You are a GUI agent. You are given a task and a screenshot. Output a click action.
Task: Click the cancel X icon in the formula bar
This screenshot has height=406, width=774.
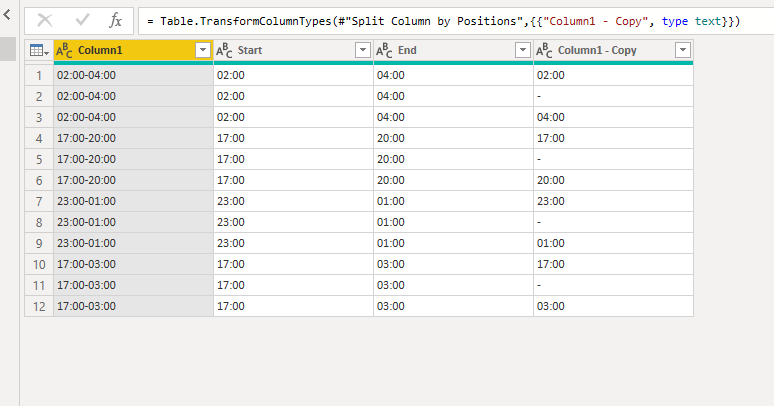tap(45, 20)
